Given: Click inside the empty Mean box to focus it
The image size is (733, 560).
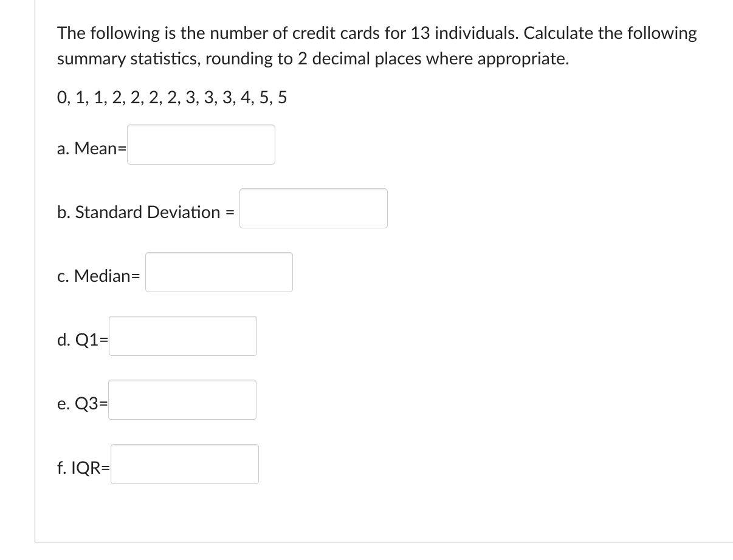Looking at the screenshot, I should (201, 144).
